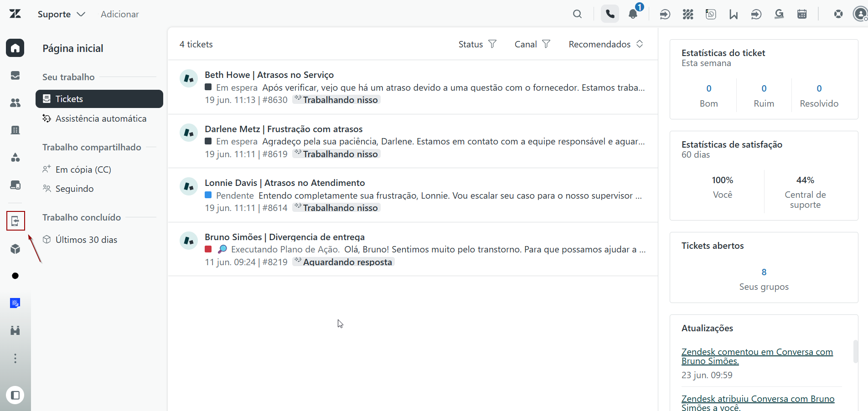Open the Views inbox tray icon in sidebar
Screen dimensions: 868x411
(x=15, y=75)
